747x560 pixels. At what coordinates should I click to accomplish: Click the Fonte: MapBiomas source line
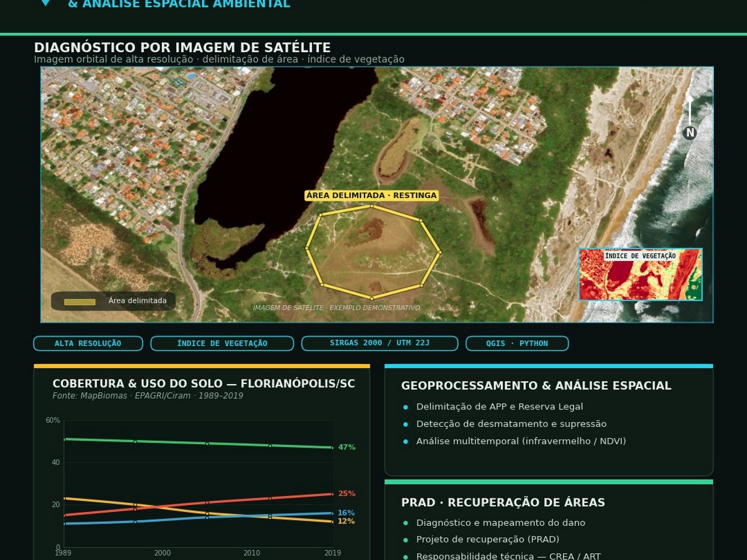point(148,396)
